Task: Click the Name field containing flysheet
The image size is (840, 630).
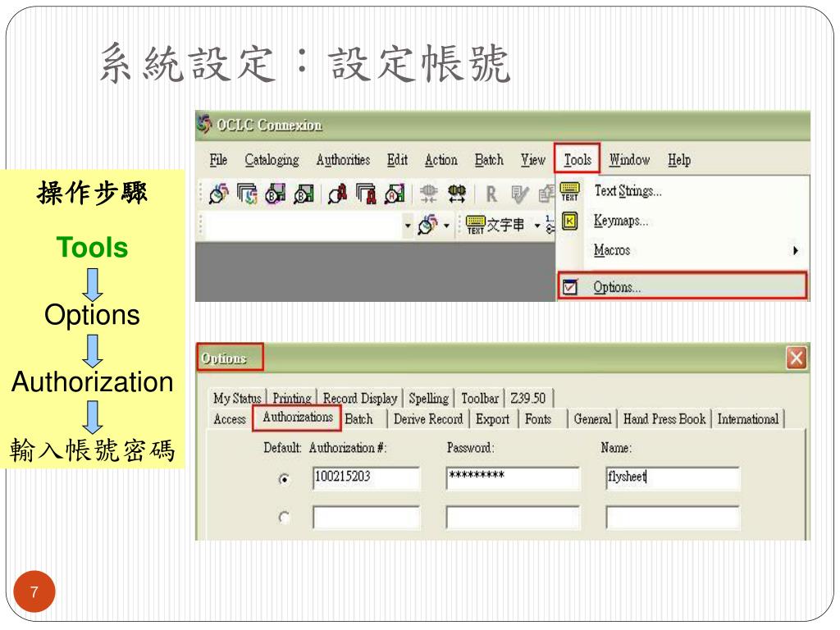Action: click(x=673, y=478)
